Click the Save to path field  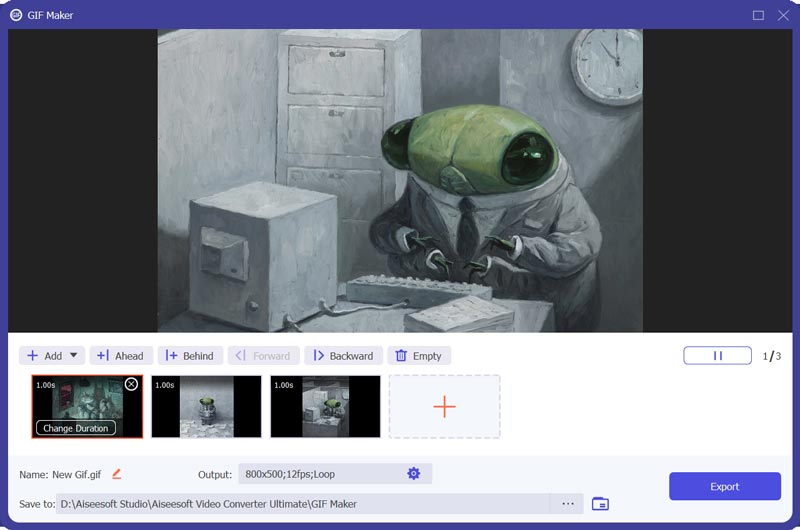coord(303,504)
